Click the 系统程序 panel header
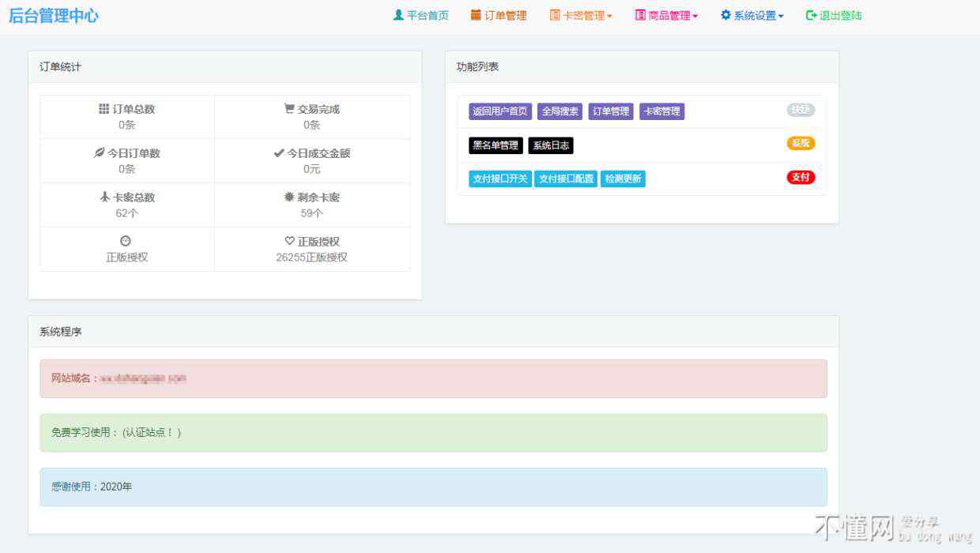980x553 pixels. (433, 332)
